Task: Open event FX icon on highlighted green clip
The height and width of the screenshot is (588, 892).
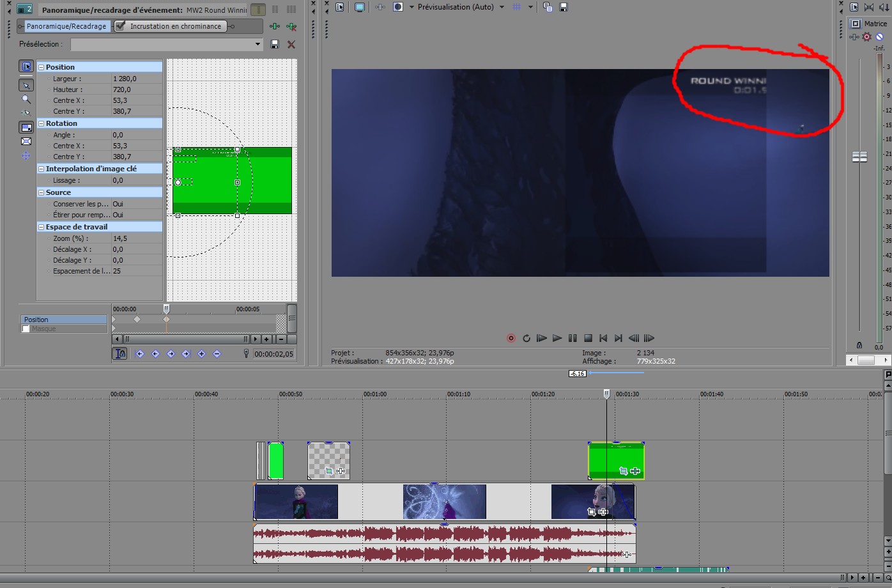Action: pyautogui.click(x=635, y=471)
